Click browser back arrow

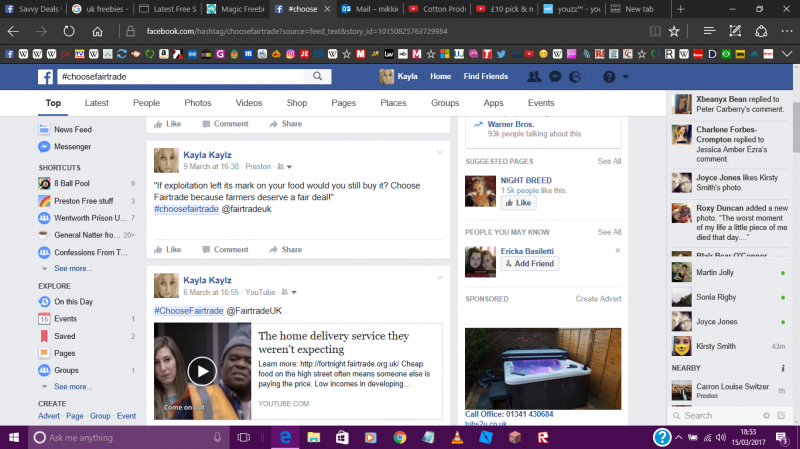pyautogui.click(x=13, y=31)
